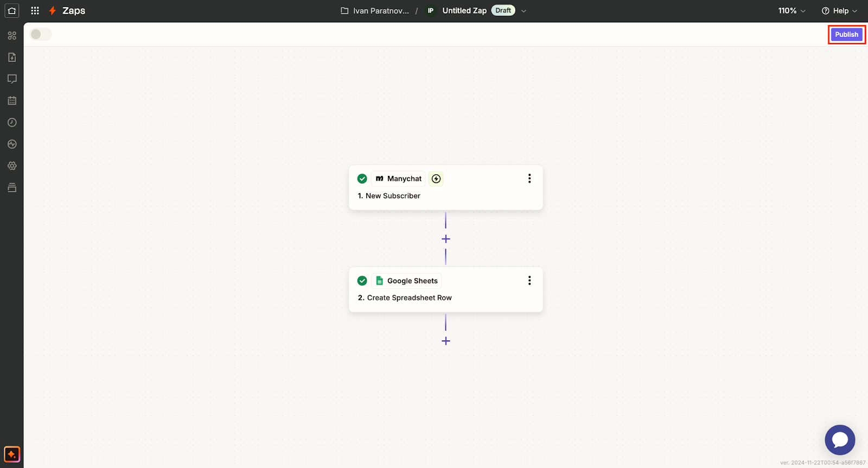Click the Draft status badge

point(503,11)
